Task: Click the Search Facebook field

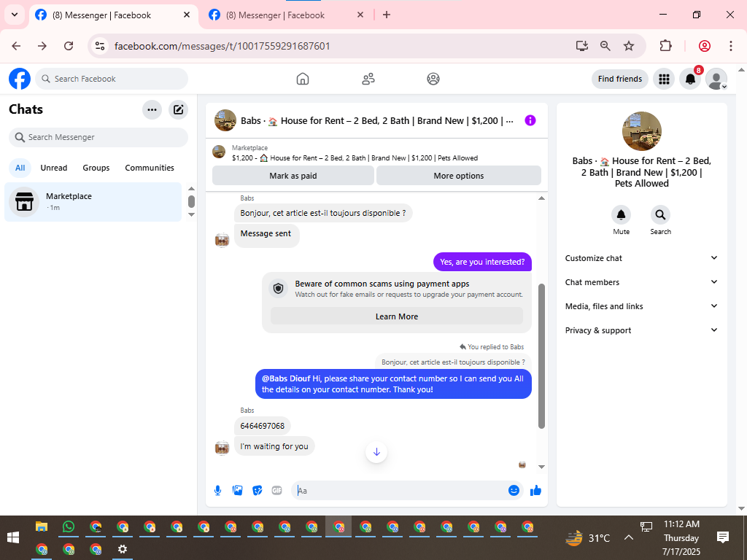Action: [112, 79]
